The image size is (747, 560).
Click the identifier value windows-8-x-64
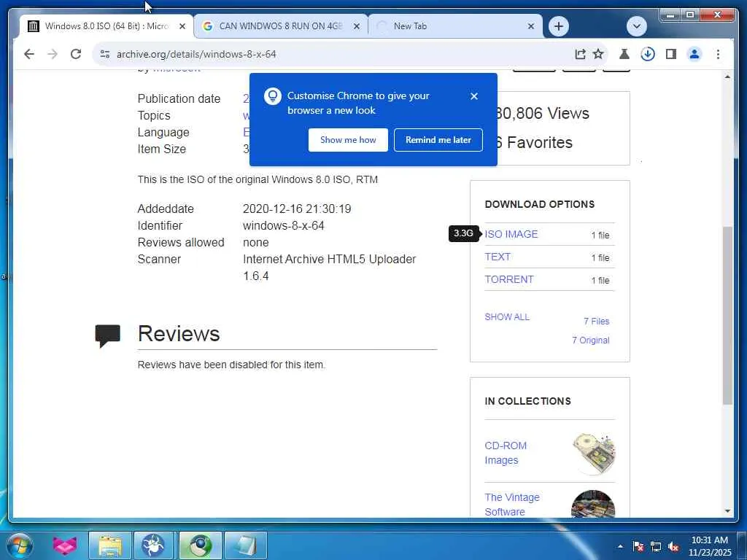(x=284, y=226)
